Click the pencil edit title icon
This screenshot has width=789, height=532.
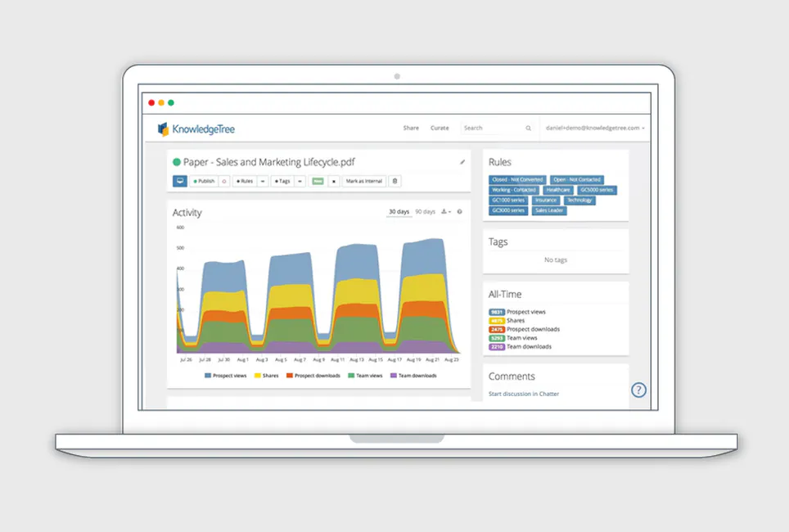tap(462, 162)
